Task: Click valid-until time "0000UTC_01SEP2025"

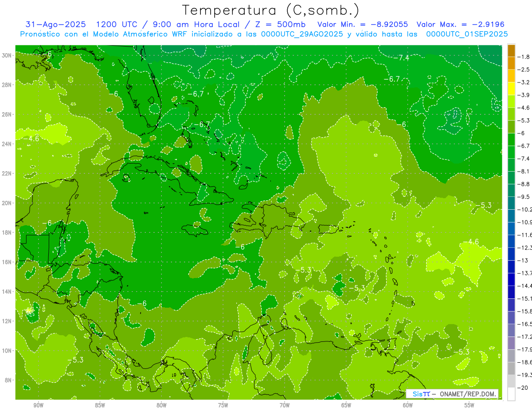Action: tap(467, 34)
